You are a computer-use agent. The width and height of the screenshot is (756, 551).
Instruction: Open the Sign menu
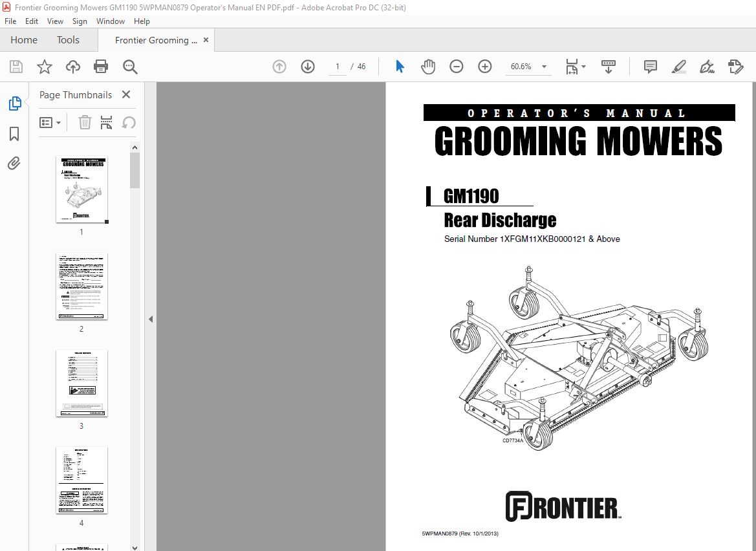click(x=80, y=21)
